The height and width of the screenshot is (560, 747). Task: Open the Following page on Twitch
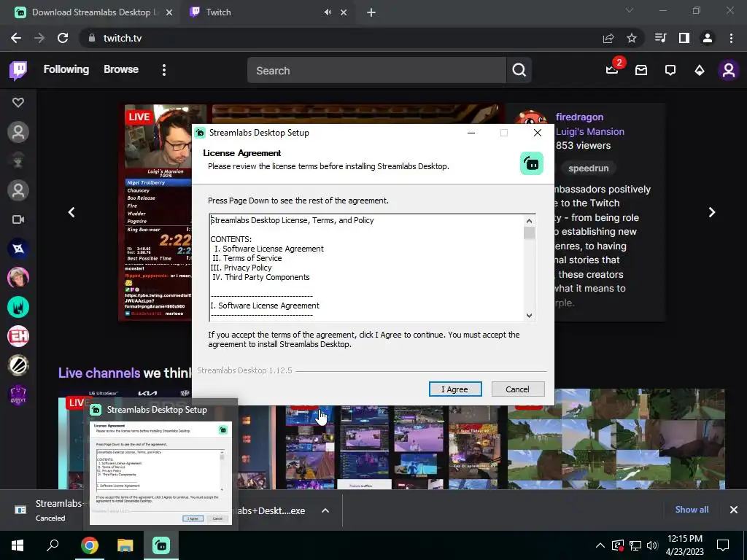[x=66, y=69]
